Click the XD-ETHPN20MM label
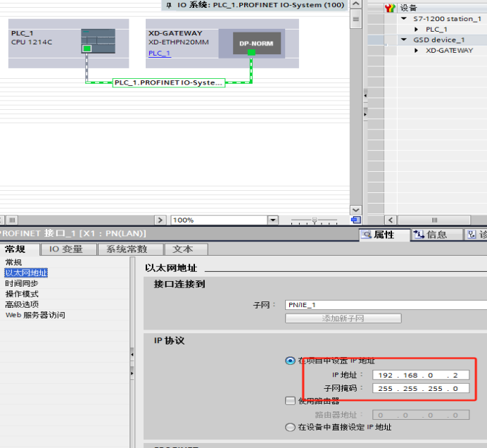The width and height of the screenshot is (487, 448). [179, 42]
